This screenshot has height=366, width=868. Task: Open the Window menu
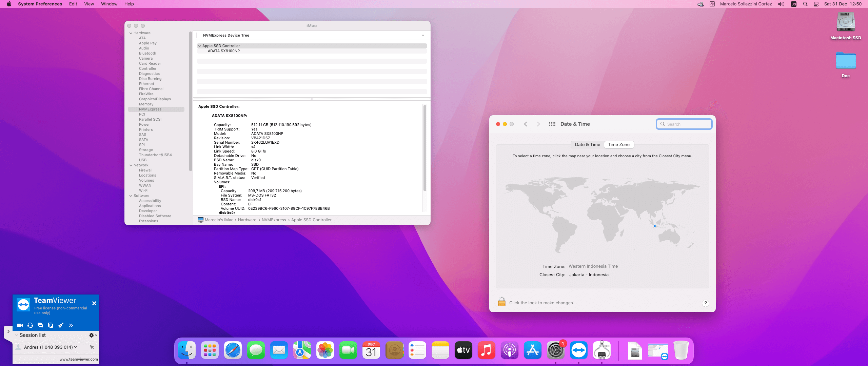click(109, 4)
